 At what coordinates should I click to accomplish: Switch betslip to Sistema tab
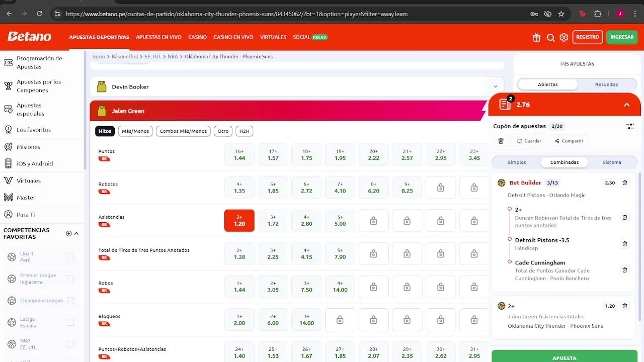612,162
